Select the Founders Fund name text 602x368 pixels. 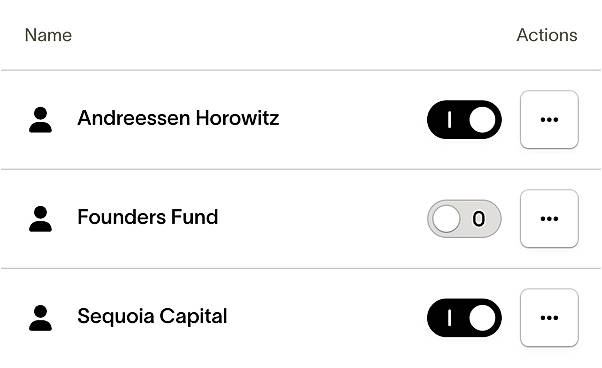(148, 217)
